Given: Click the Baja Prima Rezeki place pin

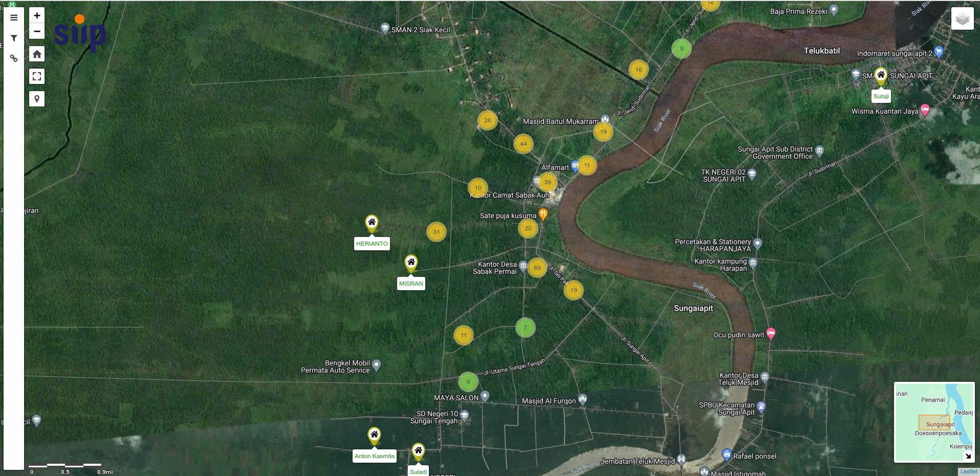Looking at the screenshot, I should pyautogui.click(x=834, y=10).
